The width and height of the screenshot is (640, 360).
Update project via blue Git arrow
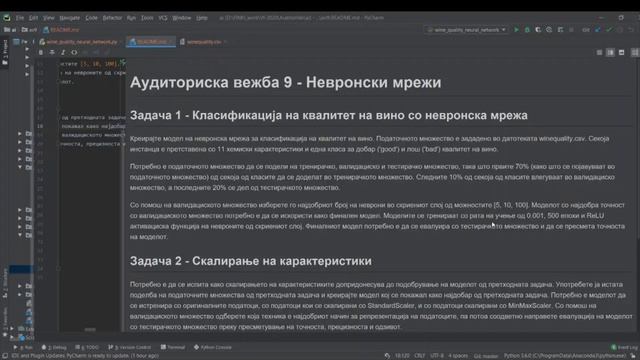[598, 30]
